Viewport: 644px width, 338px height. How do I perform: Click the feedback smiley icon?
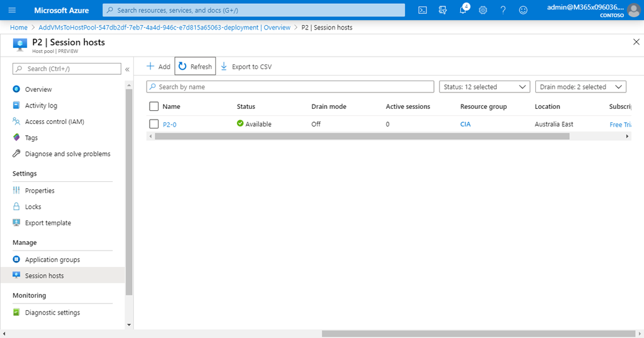pyautogui.click(x=523, y=10)
